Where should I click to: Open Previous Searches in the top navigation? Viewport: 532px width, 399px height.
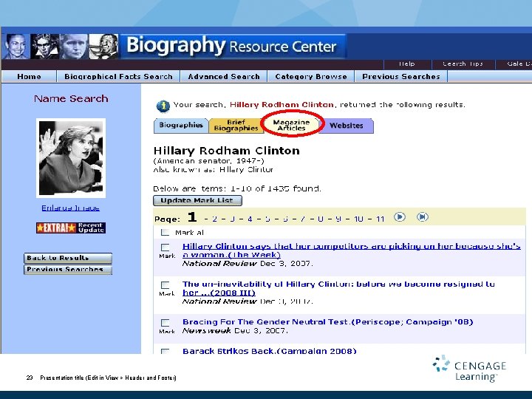401,77
